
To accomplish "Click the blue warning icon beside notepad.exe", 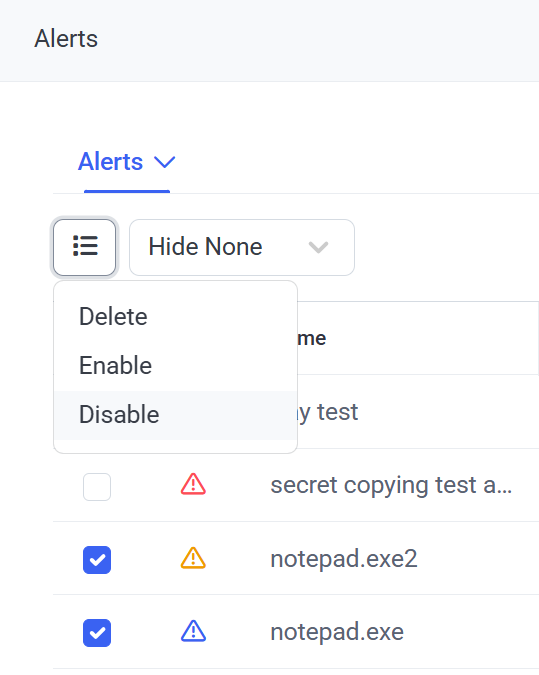I will click(x=193, y=632).
